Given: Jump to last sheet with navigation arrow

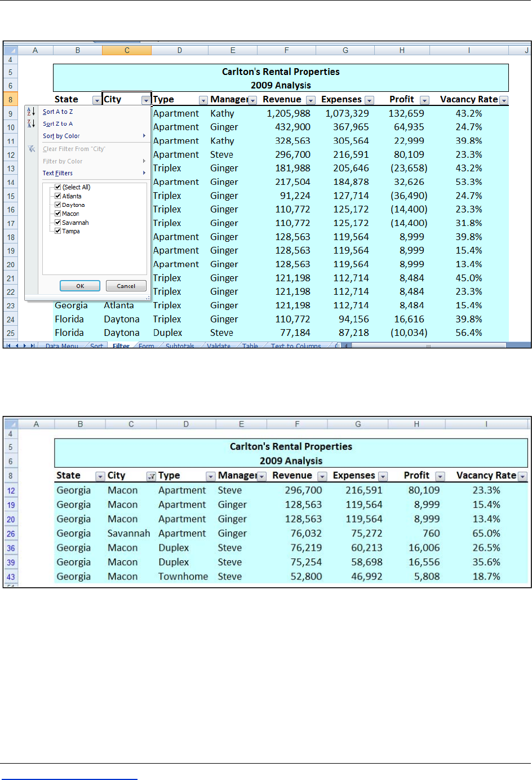Looking at the screenshot, I should point(32,345).
